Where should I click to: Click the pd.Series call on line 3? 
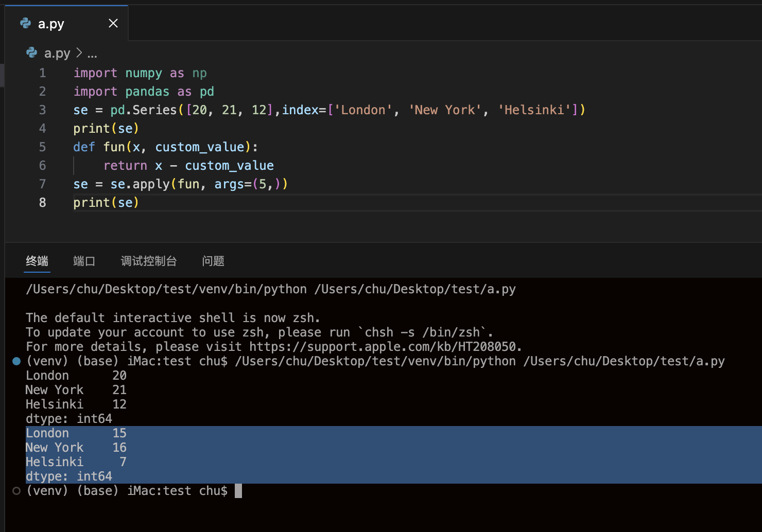tap(144, 110)
